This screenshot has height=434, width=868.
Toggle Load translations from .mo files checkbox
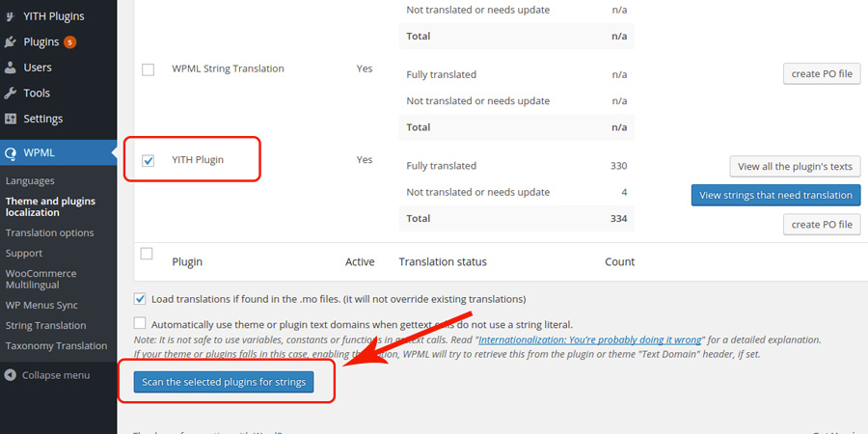click(x=140, y=299)
